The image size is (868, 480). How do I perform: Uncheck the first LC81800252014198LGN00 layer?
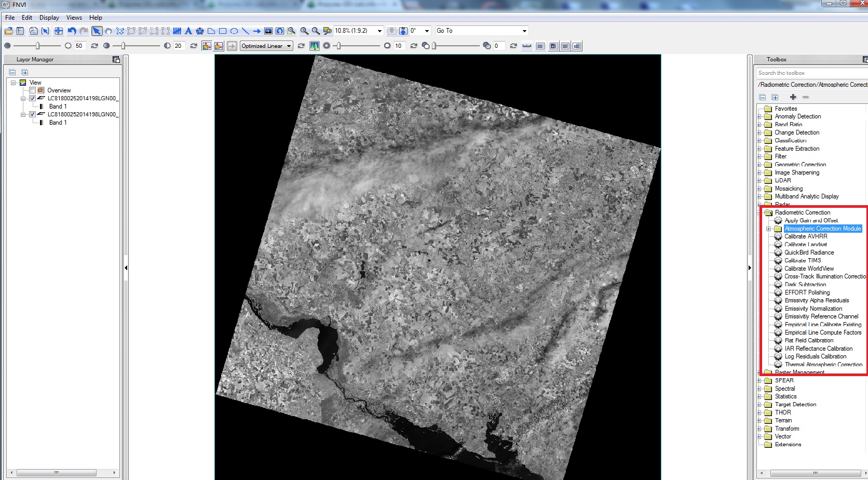[33, 98]
